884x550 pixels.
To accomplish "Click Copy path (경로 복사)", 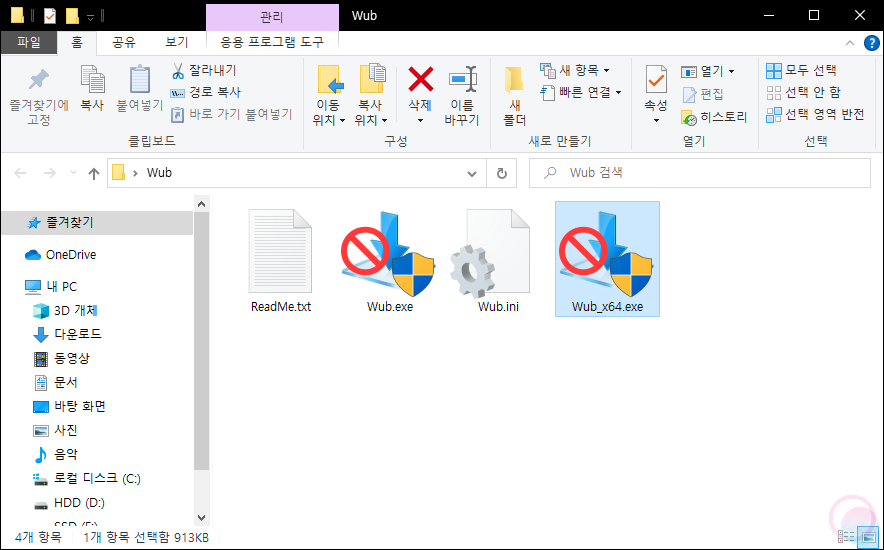I will pos(206,92).
